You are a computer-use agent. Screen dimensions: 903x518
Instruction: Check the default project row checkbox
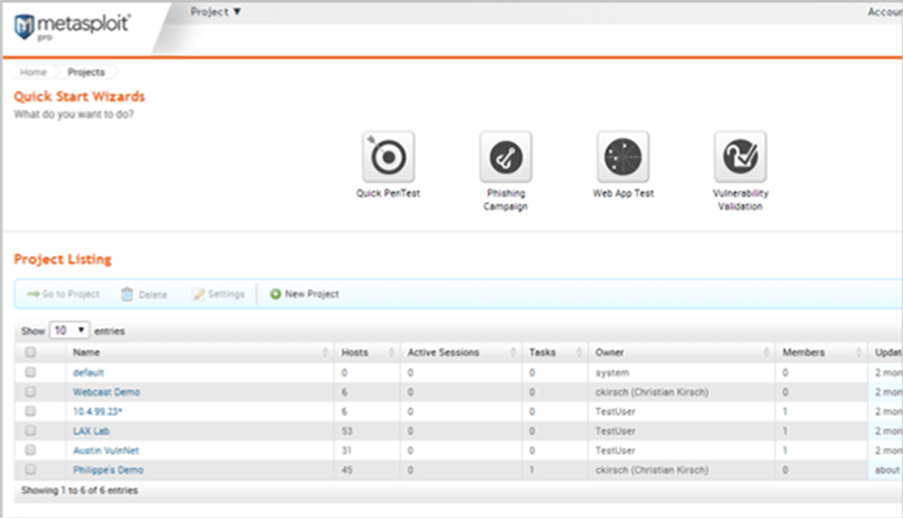31,372
